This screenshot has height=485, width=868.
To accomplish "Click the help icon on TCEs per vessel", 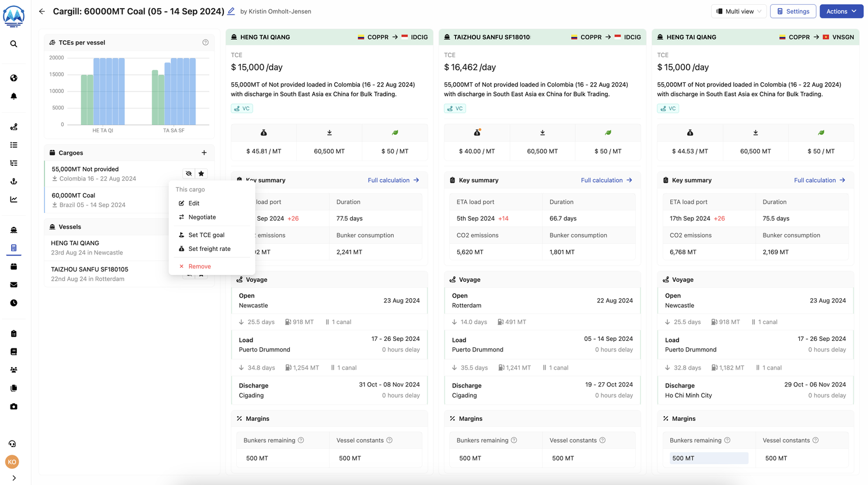I will [205, 43].
